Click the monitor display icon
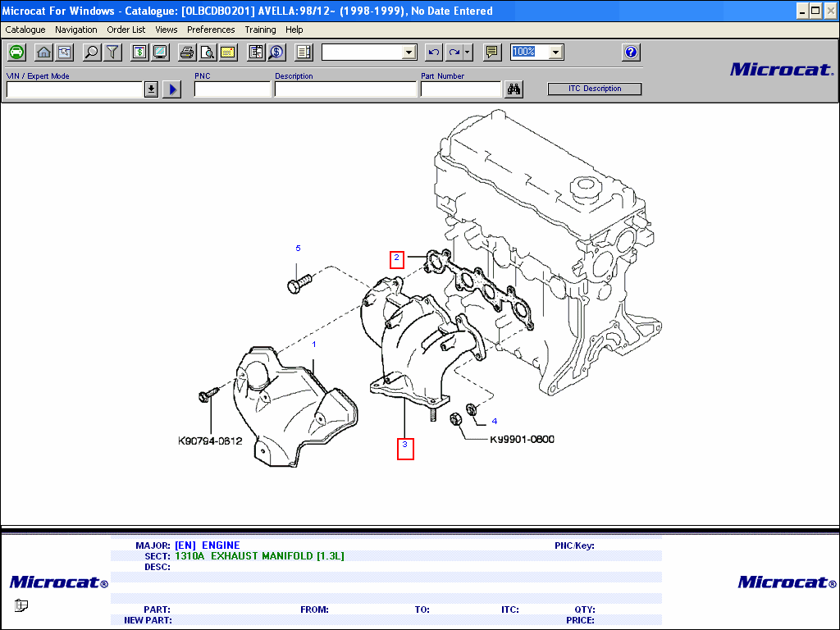 pos(160,52)
